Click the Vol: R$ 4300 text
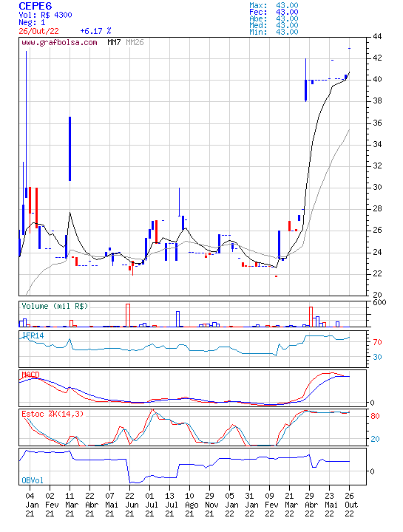 coord(45,15)
